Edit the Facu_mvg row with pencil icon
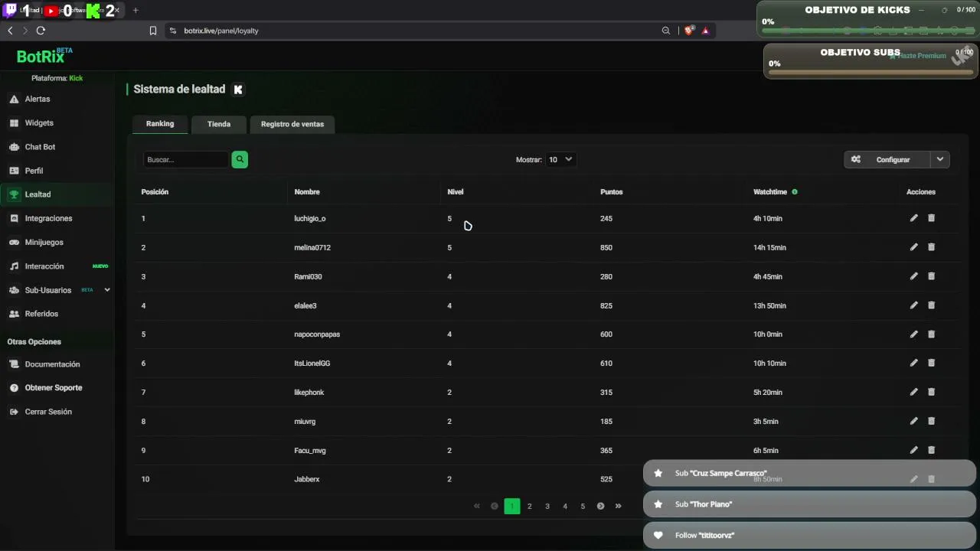Image resolution: width=980 pixels, height=551 pixels. 913,450
